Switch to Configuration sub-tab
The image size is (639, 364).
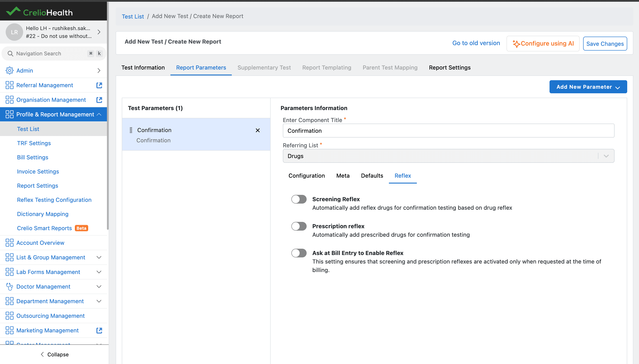click(x=306, y=175)
